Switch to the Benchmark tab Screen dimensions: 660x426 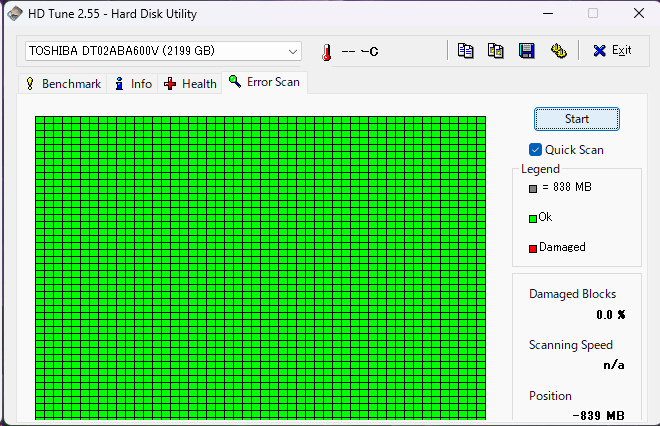coord(63,83)
